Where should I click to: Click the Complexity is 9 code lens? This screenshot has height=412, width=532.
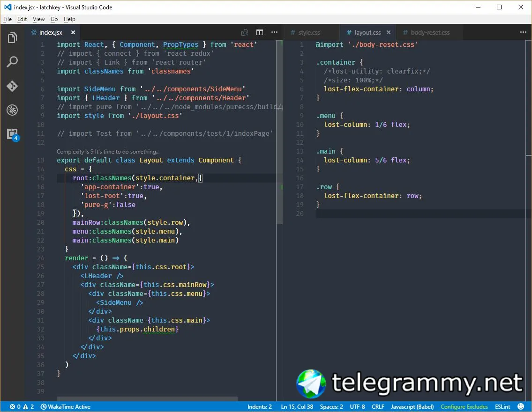pos(108,152)
